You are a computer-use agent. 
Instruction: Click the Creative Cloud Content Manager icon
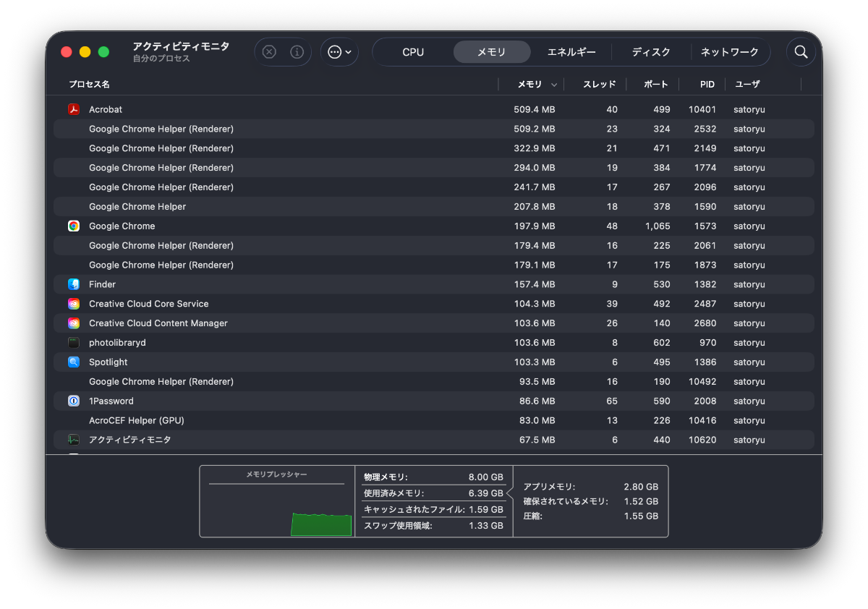(74, 323)
